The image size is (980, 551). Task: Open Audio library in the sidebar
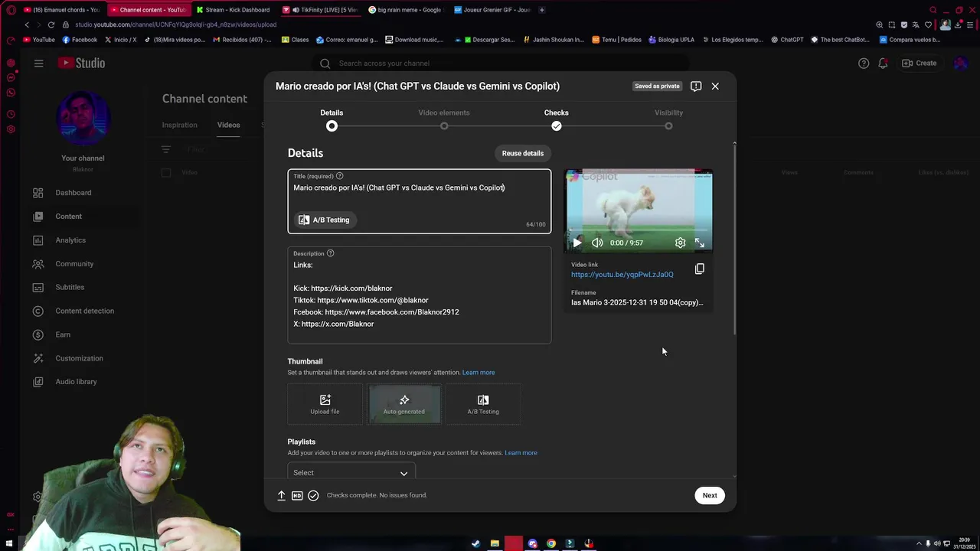tap(76, 382)
